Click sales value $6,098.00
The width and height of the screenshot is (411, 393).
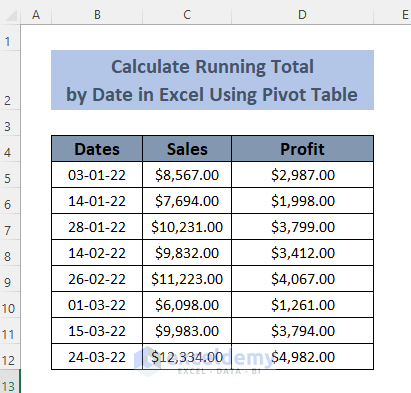187,305
